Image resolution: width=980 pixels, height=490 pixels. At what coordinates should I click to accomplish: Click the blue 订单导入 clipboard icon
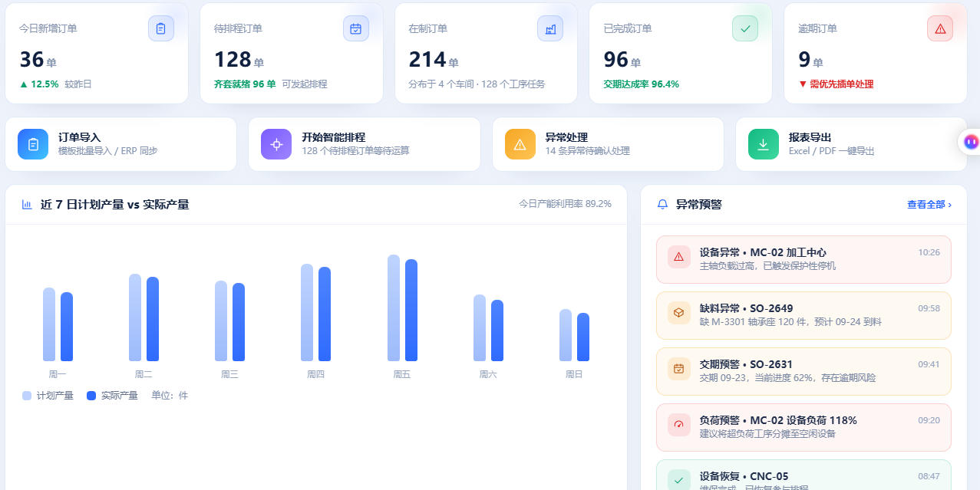coord(33,144)
